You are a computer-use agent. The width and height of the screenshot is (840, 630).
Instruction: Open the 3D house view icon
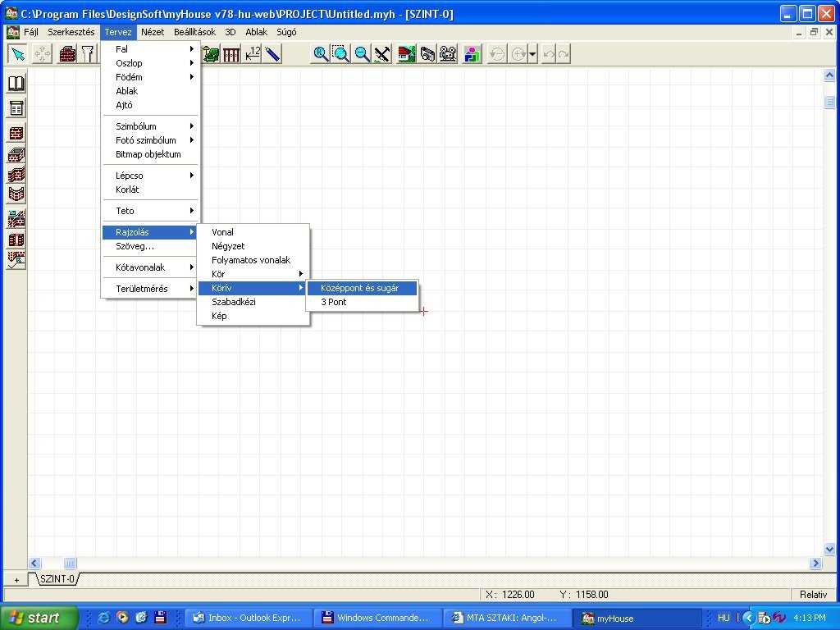[x=407, y=54]
